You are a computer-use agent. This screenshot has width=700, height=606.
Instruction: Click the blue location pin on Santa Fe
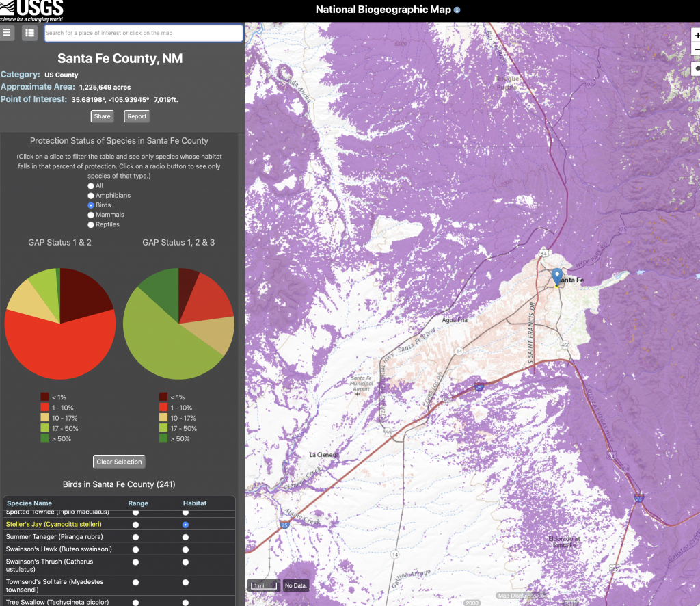pyautogui.click(x=557, y=276)
